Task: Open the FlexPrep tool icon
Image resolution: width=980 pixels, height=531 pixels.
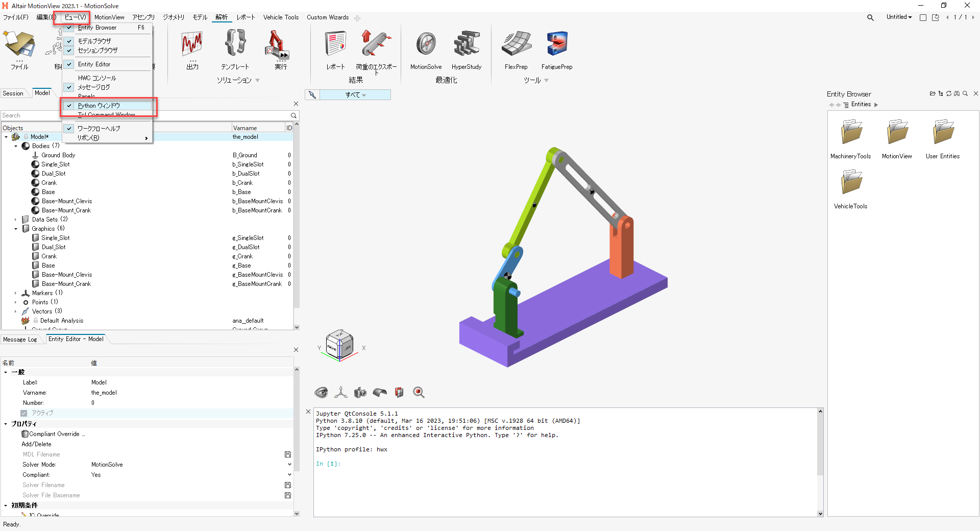Action: point(516,44)
